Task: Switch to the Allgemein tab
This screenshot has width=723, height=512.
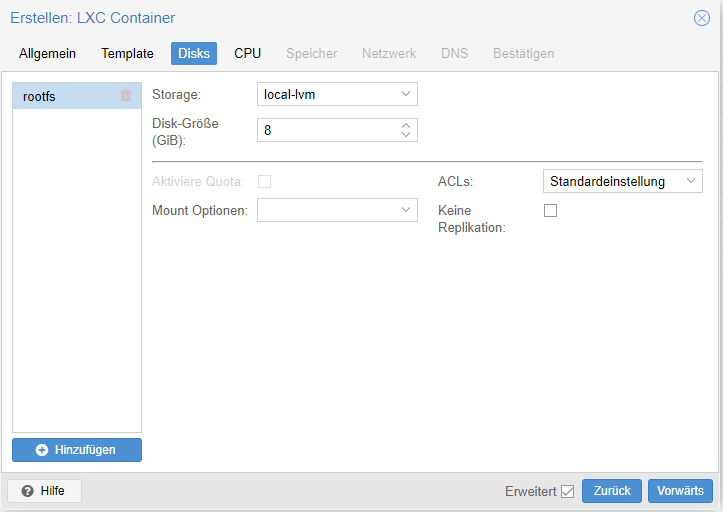Action: pos(48,53)
